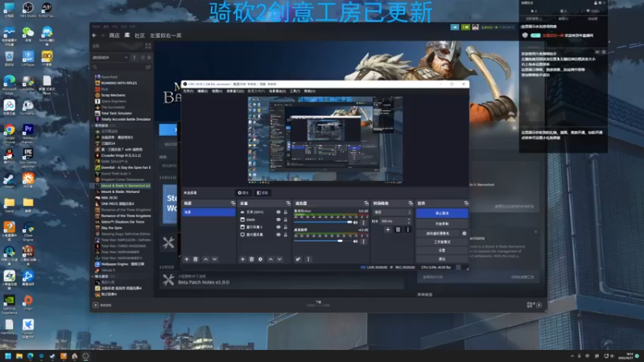Viewport: 644px width, 362px height.
Task: Pop out the audio mixer dock panel
Action: point(366,204)
